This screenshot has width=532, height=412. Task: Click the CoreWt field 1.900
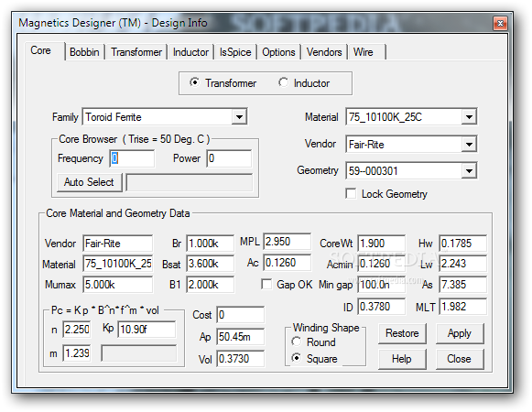381,243
